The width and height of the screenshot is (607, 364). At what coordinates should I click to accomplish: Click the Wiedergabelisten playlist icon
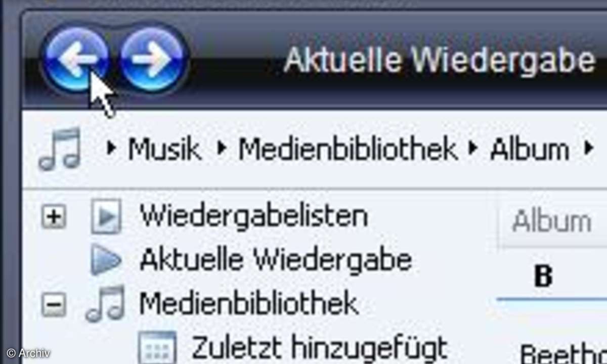[106, 216]
